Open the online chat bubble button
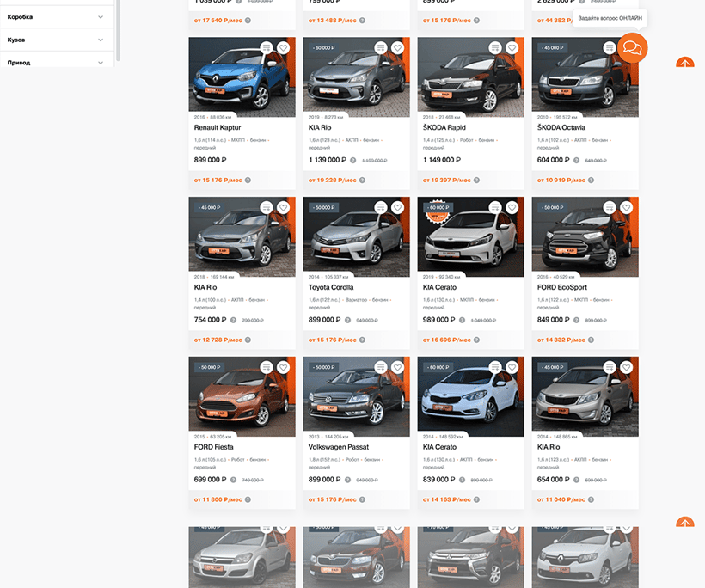Screen dimensions: 705x588 click(x=632, y=47)
